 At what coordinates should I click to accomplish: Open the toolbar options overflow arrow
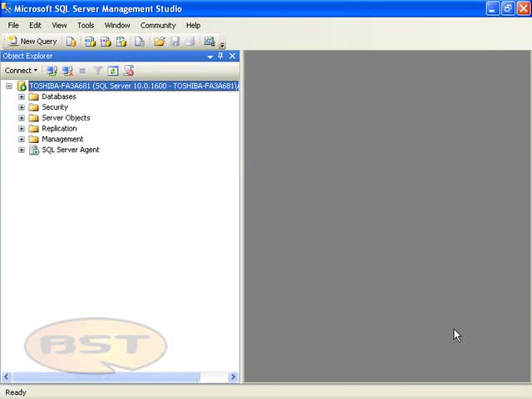(x=223, y=45)
